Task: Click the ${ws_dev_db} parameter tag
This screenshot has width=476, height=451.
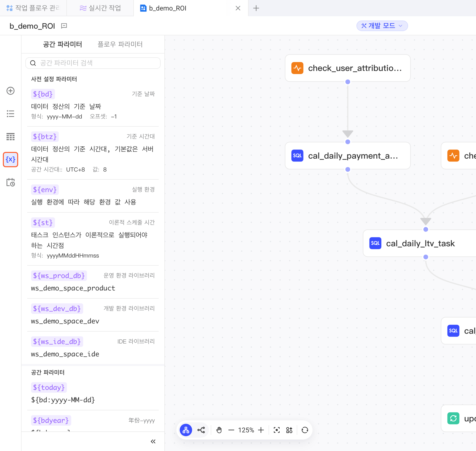Action: tap(57, 308)
